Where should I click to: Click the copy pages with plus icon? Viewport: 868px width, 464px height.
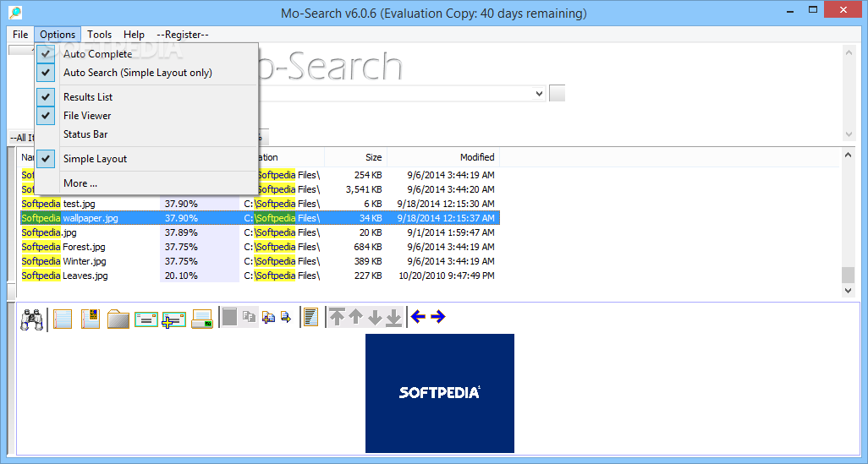(268, 317)
